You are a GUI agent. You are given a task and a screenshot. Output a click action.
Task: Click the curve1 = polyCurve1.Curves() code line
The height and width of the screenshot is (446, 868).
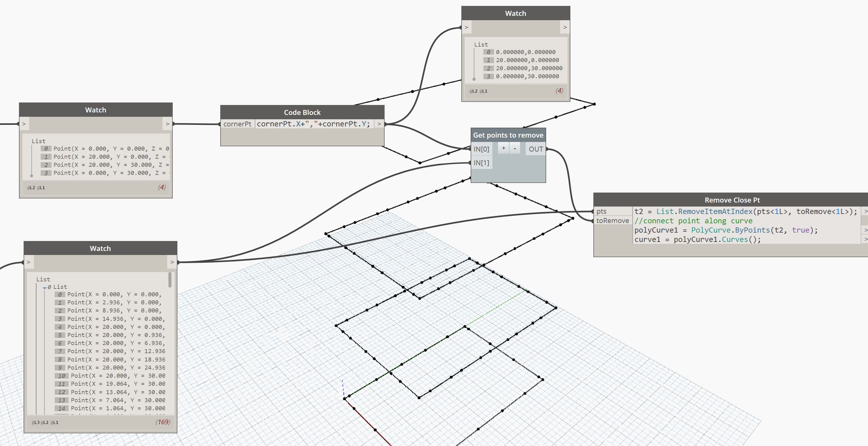pos(697,239)
